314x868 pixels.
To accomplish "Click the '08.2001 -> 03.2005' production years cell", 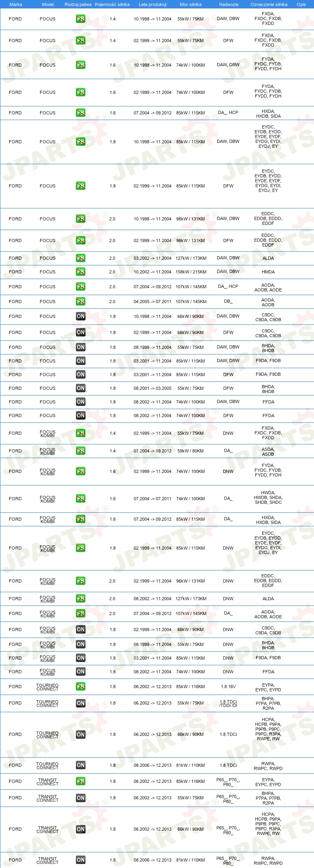I will (153, 388).
